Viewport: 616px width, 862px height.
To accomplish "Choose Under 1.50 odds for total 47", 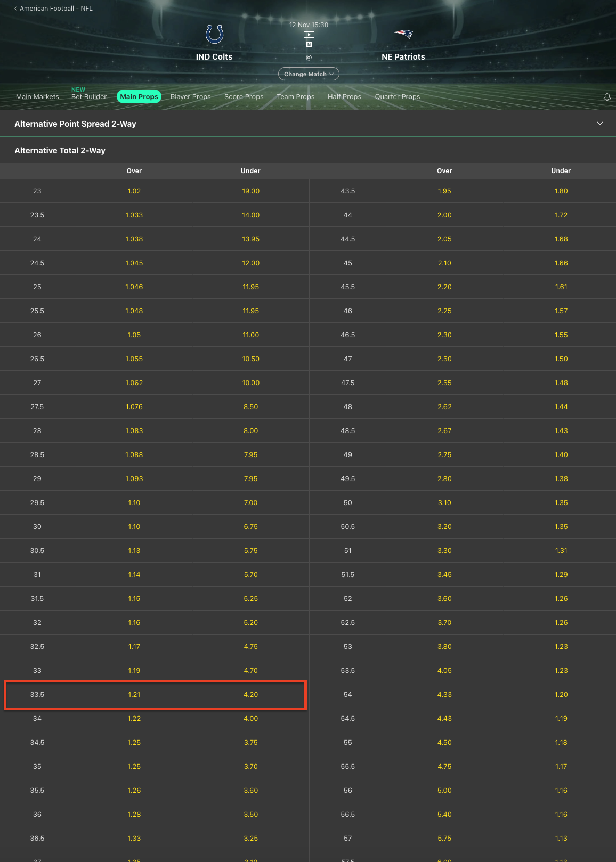I will 561,359.
